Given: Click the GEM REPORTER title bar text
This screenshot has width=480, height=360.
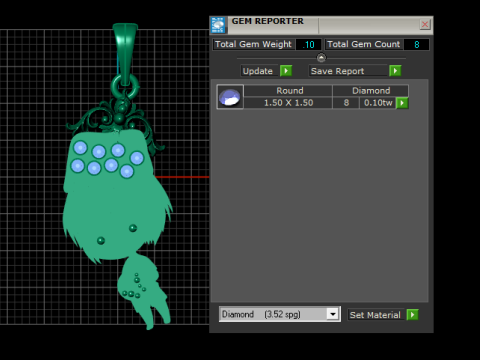Looking at the screenshot, I should (268, 21).
